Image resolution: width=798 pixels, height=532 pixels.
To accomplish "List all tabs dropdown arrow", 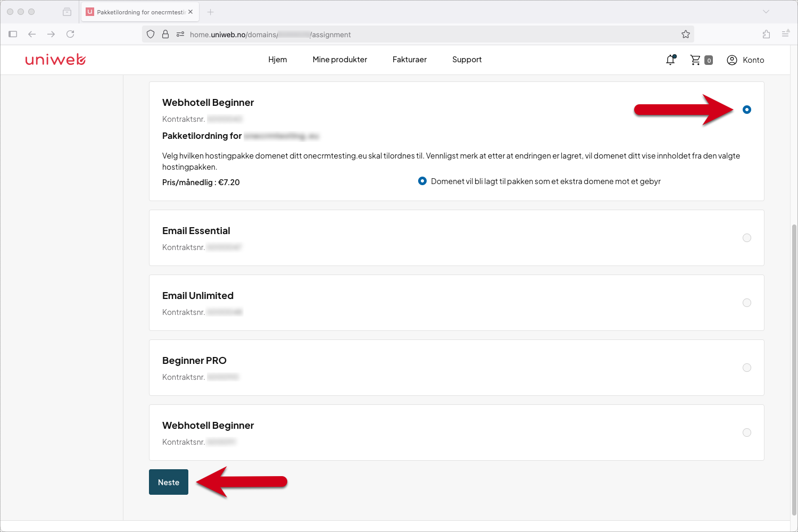I will click(x=766, y=12).
